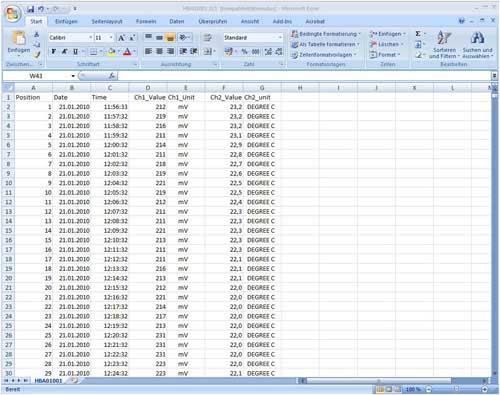Click the percent style icon
The image size is (500, 395).
click(x=244, y=52)
